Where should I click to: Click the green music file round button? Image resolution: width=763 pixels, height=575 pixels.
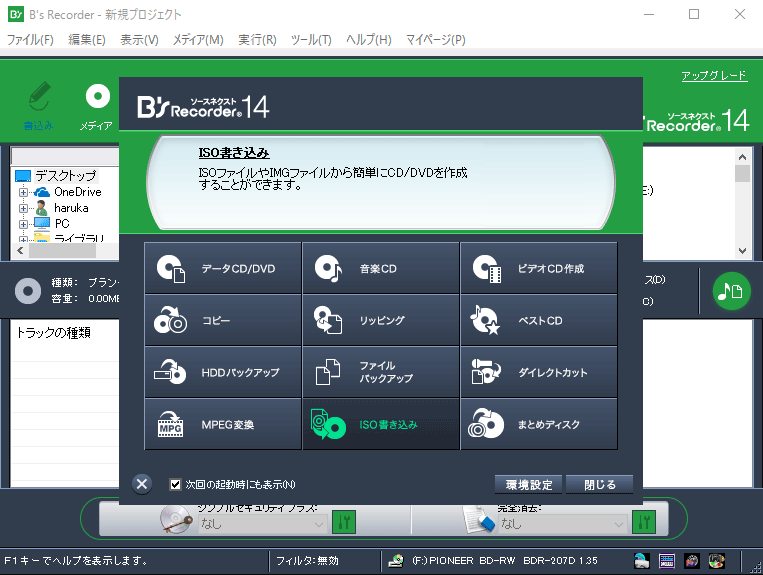coord(730,291)
